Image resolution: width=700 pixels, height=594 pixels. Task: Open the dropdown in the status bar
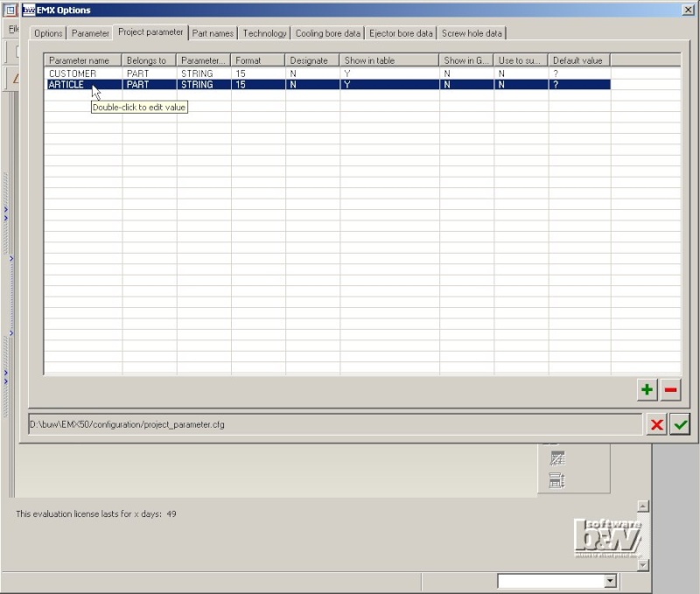pos(610,581)
